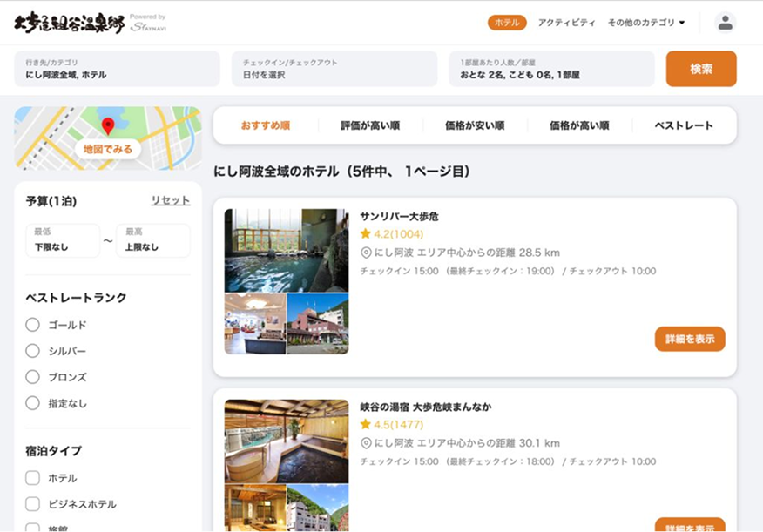Select the シルバー radio option
Viewport: 763px width, 532px height.
click(33, 351)
